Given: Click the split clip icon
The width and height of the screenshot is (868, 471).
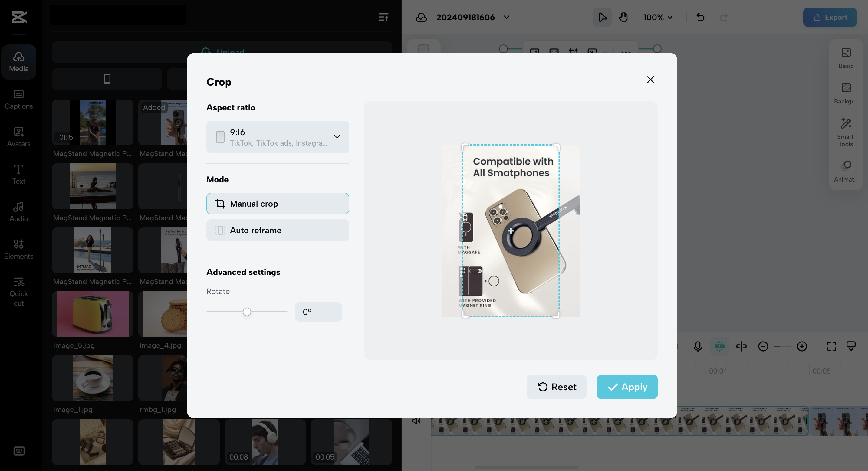Looking at the screenshot, I should [741, 346].
